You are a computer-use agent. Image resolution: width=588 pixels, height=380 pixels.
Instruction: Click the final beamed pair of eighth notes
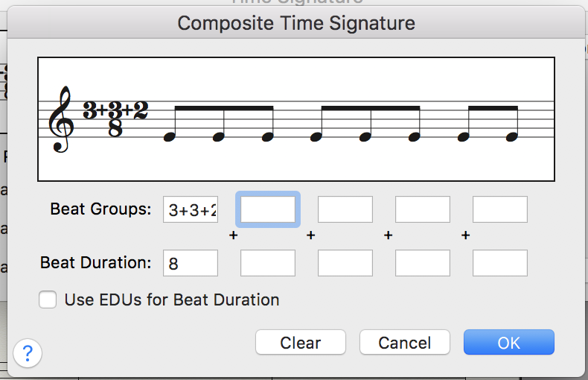(x=488, y=124)
